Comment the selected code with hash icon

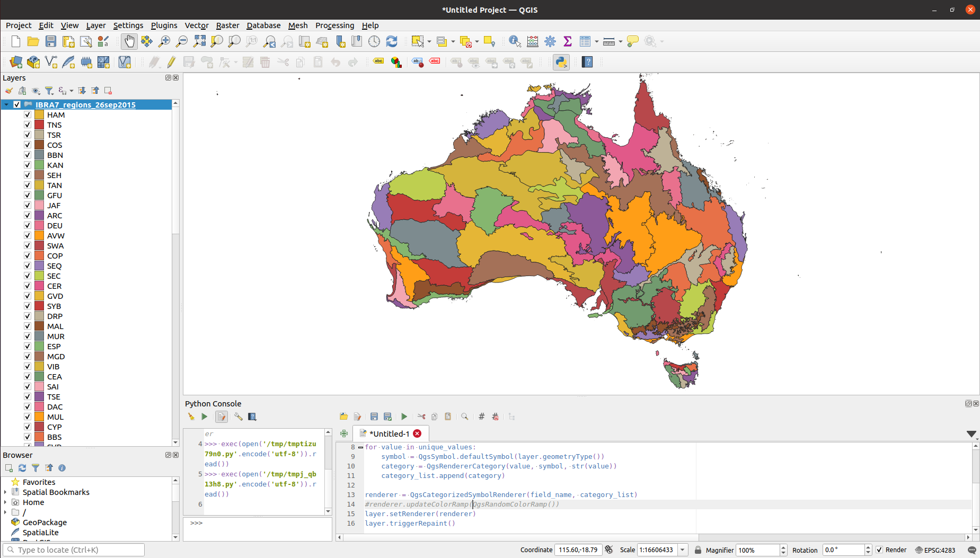[482, 417]
